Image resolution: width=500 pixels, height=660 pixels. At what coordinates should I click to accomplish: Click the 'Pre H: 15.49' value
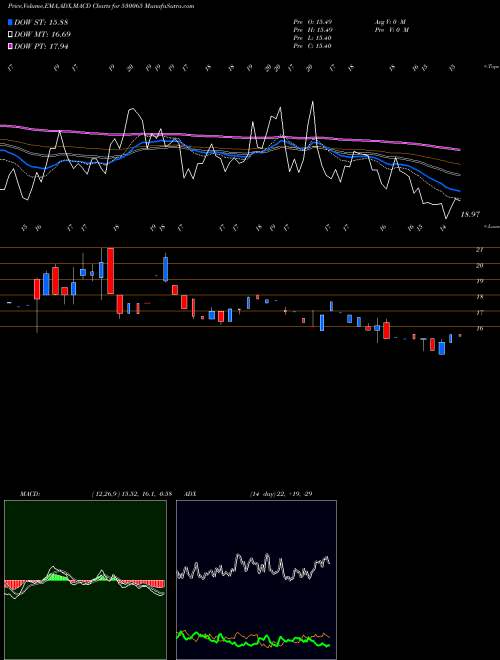click(x=313, y=30)
